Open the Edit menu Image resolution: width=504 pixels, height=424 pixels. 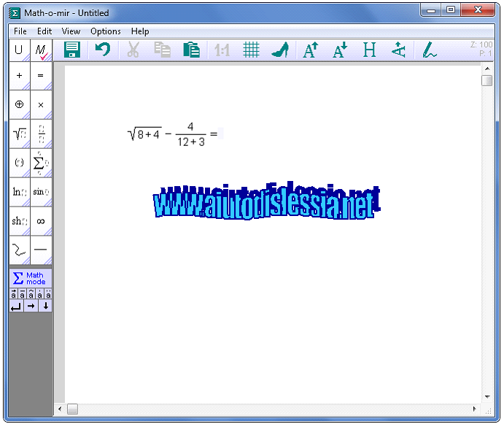coord(44,31)
